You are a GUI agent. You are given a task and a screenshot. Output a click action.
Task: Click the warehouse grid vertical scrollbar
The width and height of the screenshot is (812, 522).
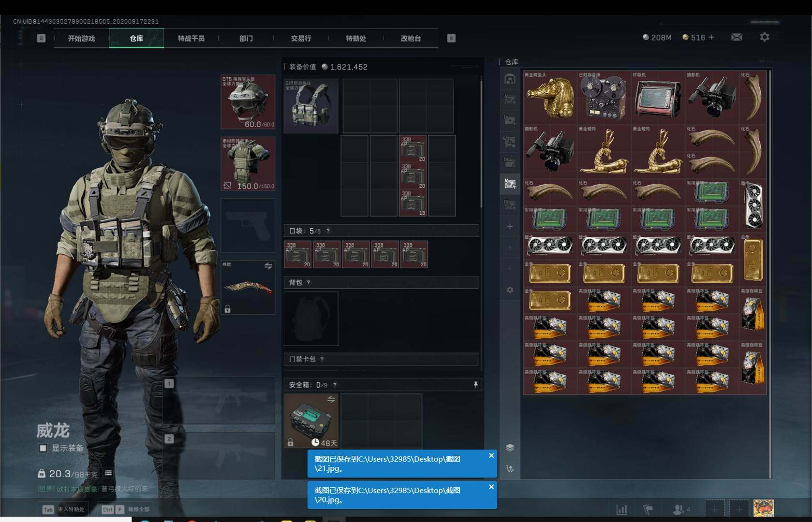pyautogui.click(x=769, y=275)
